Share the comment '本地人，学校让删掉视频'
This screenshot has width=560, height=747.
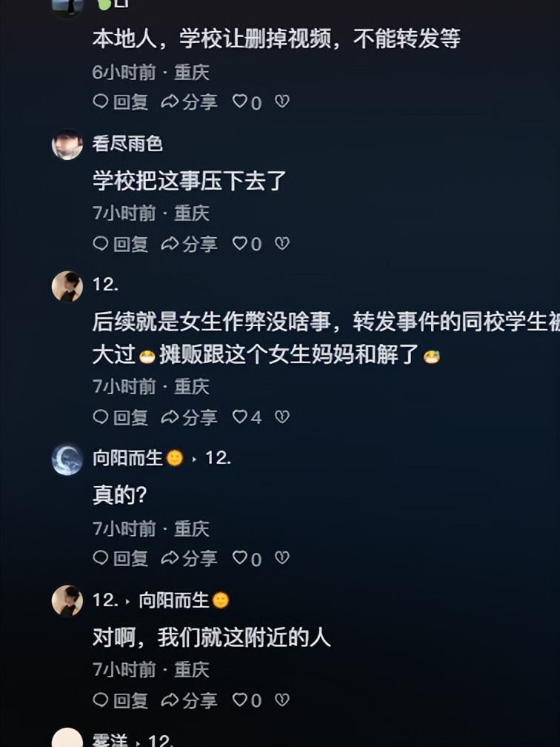point(189,102)
